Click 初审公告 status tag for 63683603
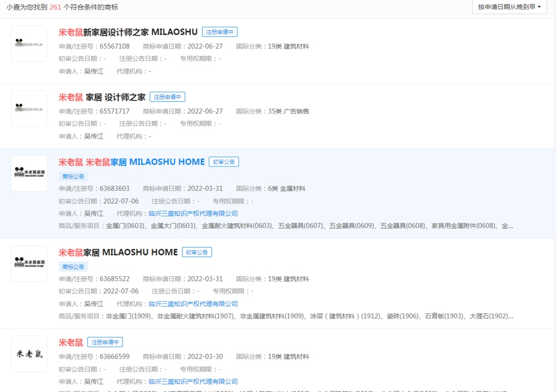Image resolution: width=557 pixels, height=392 pixels. (224, 162)
